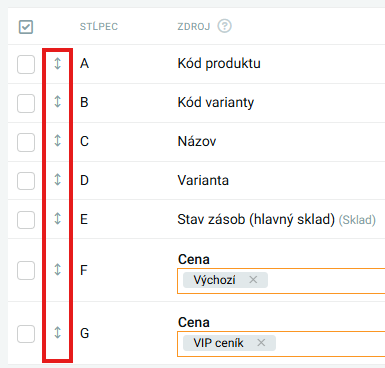
Task: Click the reorder arrow for column A
Action: click(x=58, y=63)
